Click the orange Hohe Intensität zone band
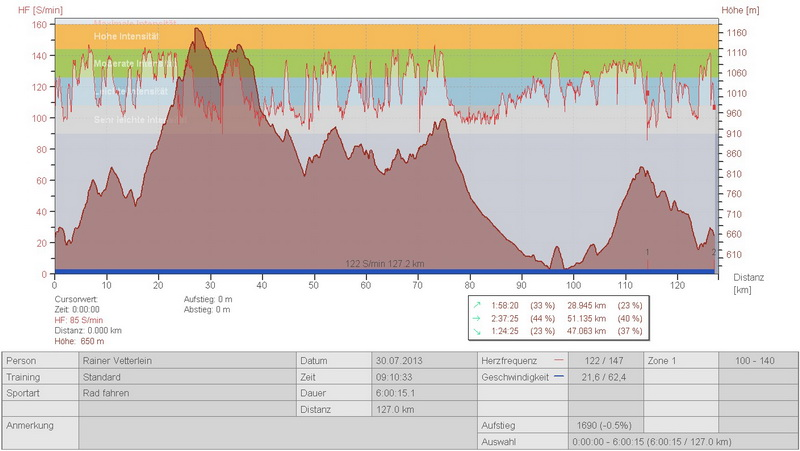Viewport: 800px width, 451px height. [x=400, y=37]
